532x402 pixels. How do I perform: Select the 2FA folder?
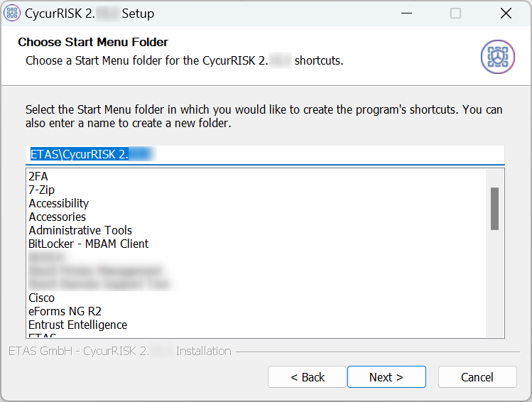38,176
